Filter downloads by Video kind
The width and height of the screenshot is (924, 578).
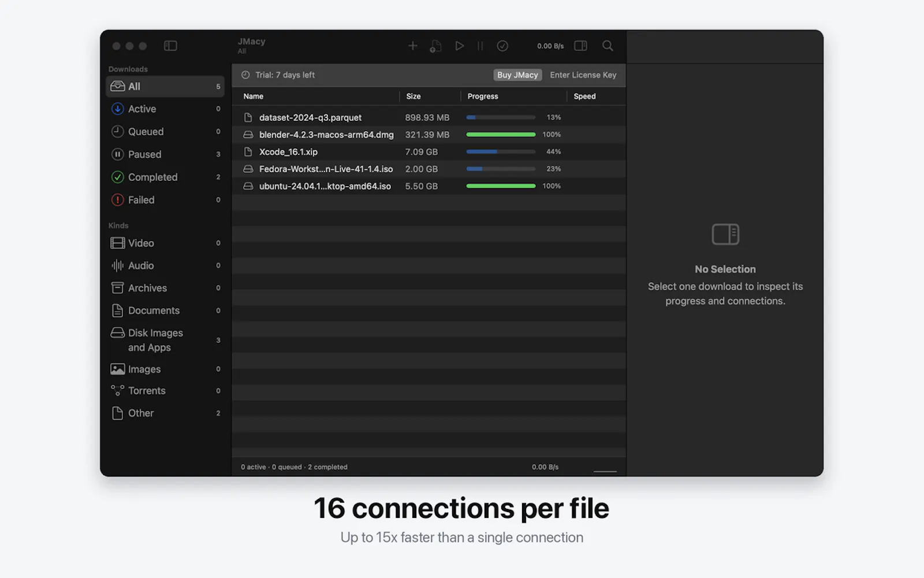(x=165, y=243)
